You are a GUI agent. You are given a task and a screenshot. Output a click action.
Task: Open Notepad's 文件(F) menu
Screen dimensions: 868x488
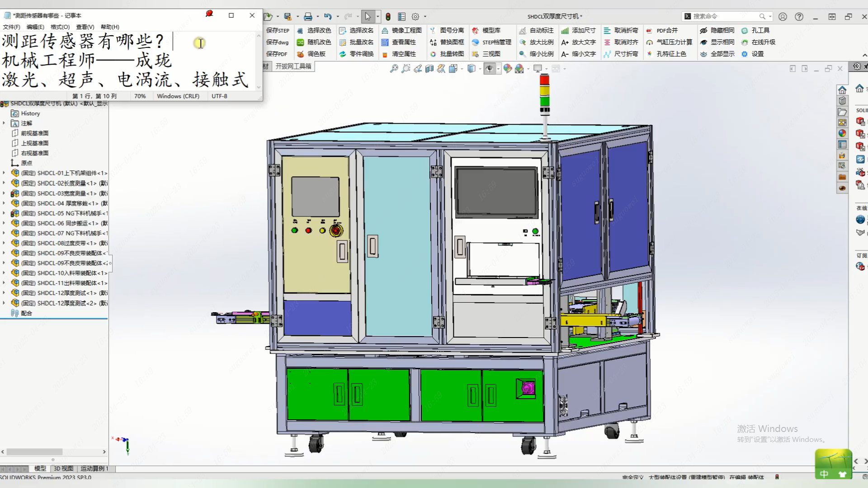[11, 27]
